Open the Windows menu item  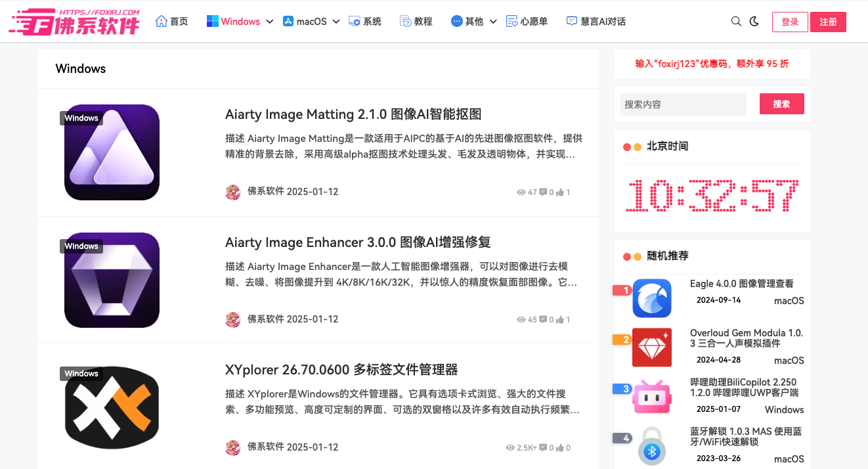pos(240,21)
